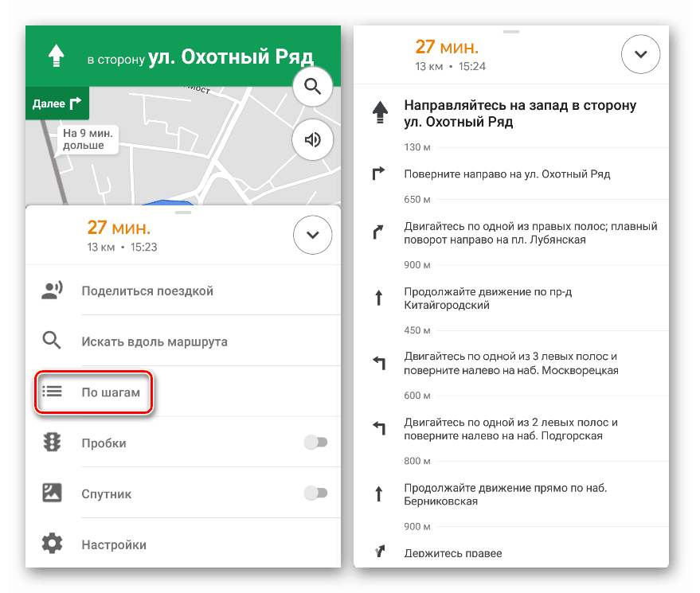The height and width of the screenshot is (593, 700).
Task: Enable the Пробки traffic toggle
Action: click(x=317, y=443)
